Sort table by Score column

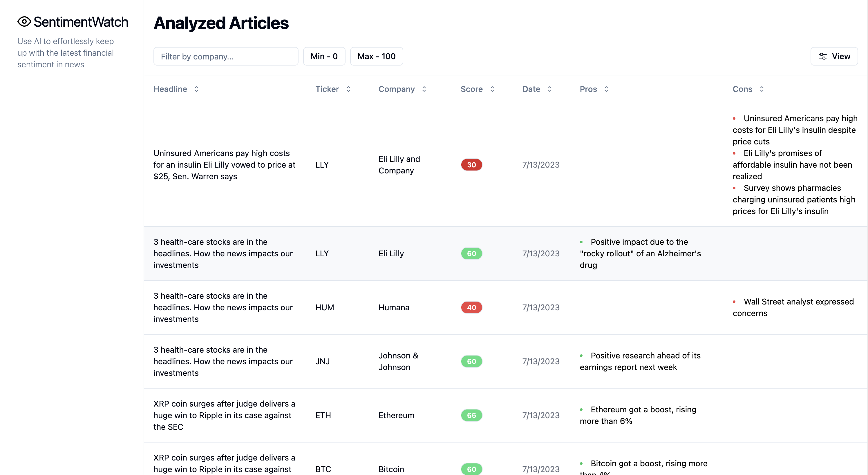(x=478, y=89)
